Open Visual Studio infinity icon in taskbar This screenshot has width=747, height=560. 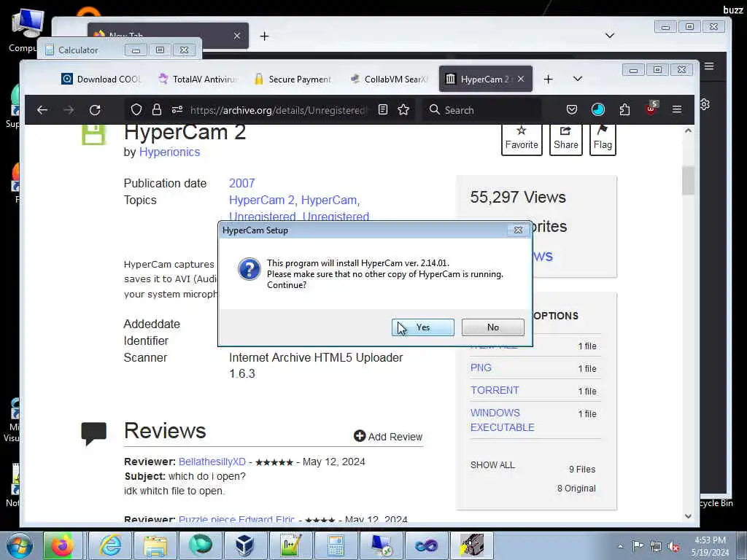tap(426, 545)
